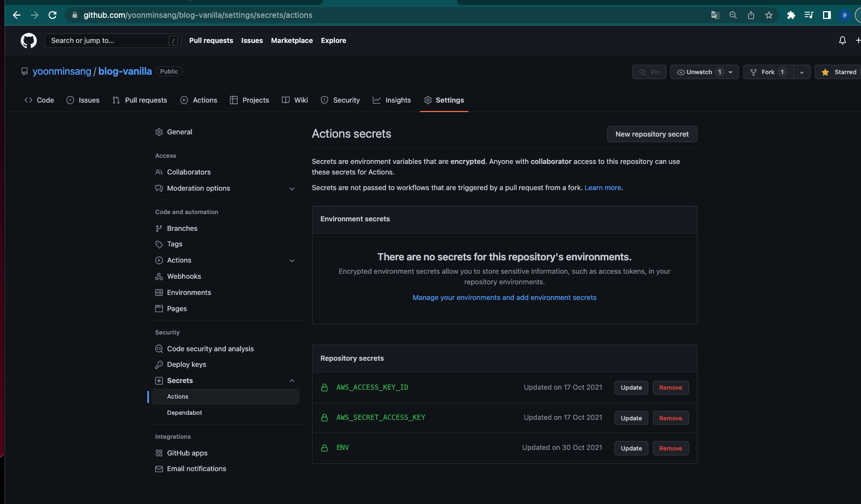Remove the AWS_SECRET_ACCESS_KEY secret
This screenshot has width=861, height=504.
pos(671,418)
